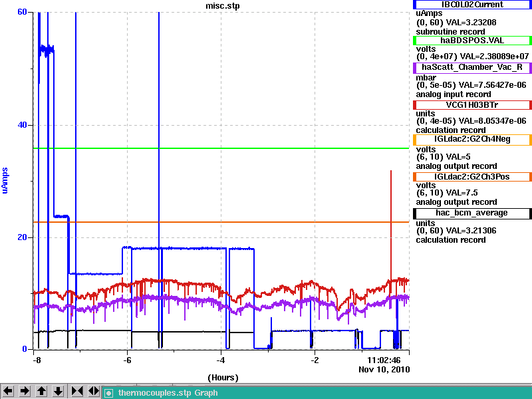Click the 40 tick on the y-axis
532x399 pixels.
pos(22,125)
